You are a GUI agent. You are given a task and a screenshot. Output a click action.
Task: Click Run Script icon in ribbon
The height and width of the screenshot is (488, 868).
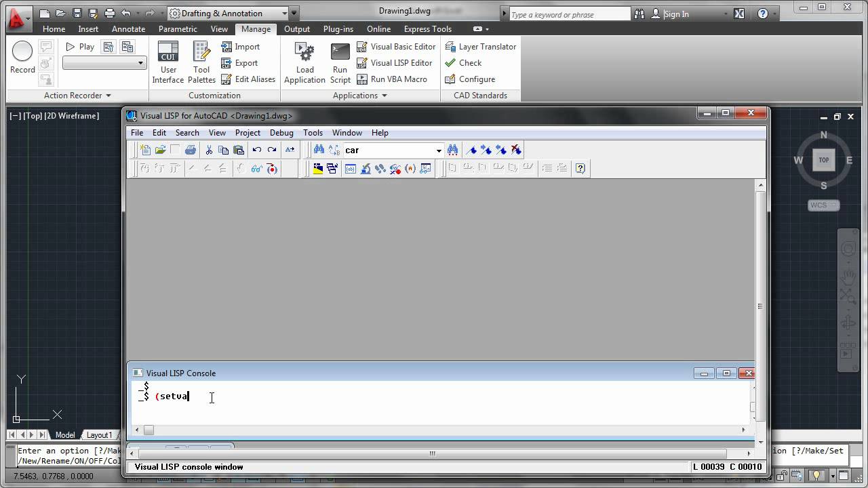pyautogui.click(x=340, y=63)
